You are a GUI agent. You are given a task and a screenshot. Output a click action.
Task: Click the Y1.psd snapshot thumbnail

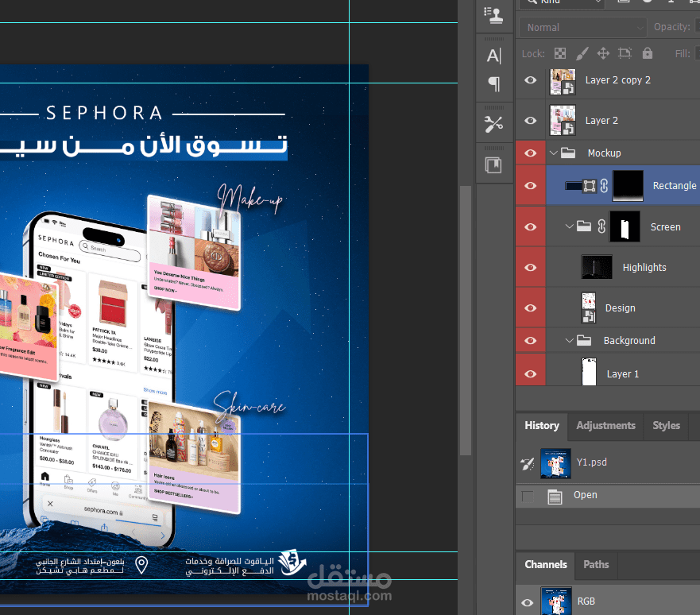(x=556, y=464)
